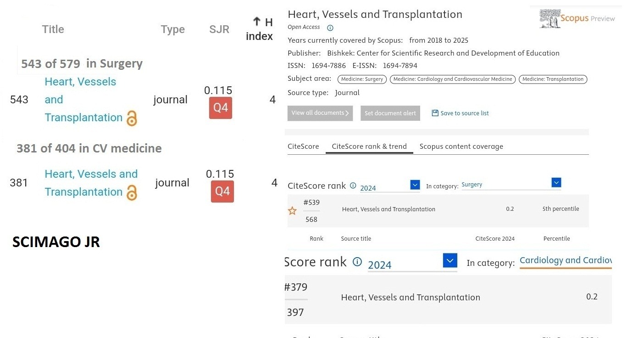Open the Scopus content coverage tab

(x=461, y=146)
